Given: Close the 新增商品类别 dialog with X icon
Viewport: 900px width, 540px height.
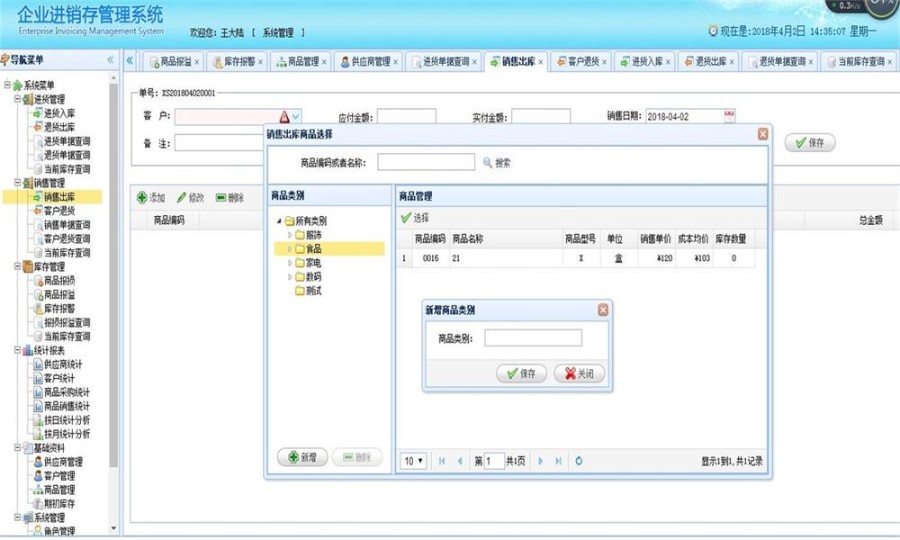Looking at the screenshot, I should pos(603,310).
